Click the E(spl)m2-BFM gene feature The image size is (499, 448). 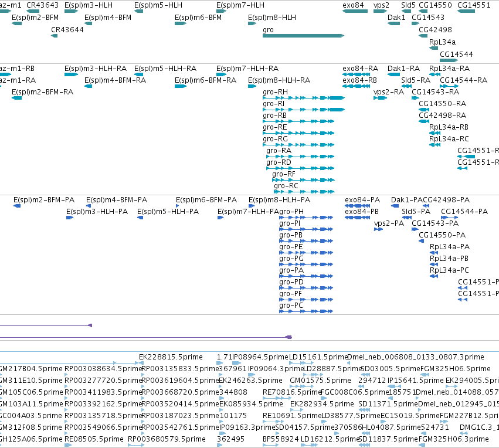[16, 23]
